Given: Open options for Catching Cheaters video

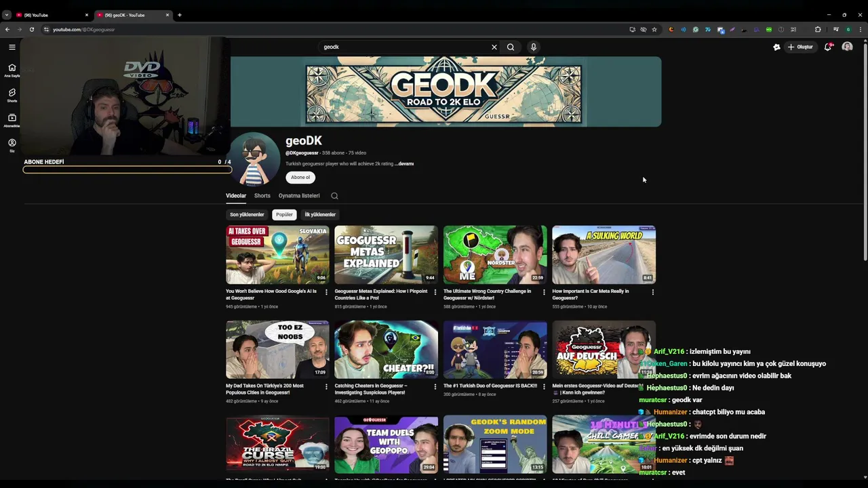Looking at the screenshot, I should point(435,387).
